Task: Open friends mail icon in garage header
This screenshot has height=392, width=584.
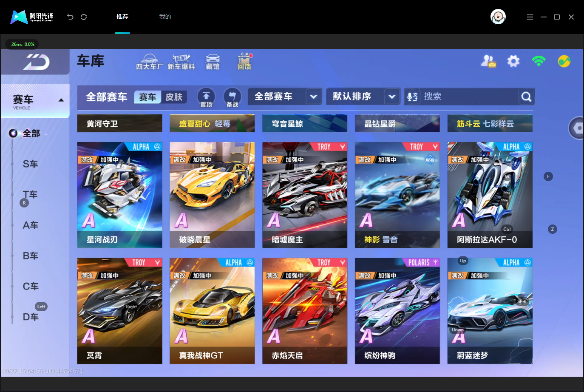Action: (488, 61)
